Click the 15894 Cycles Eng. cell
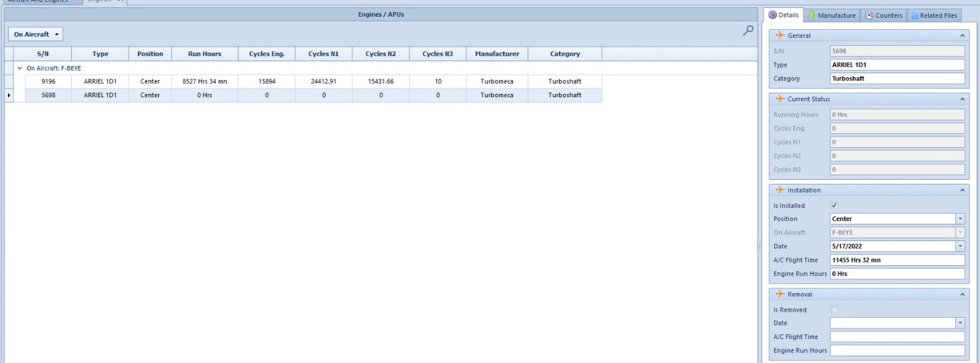 266,81
